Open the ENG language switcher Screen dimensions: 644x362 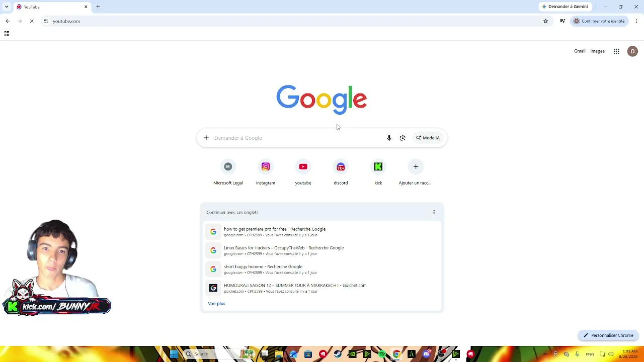(590, 354)
